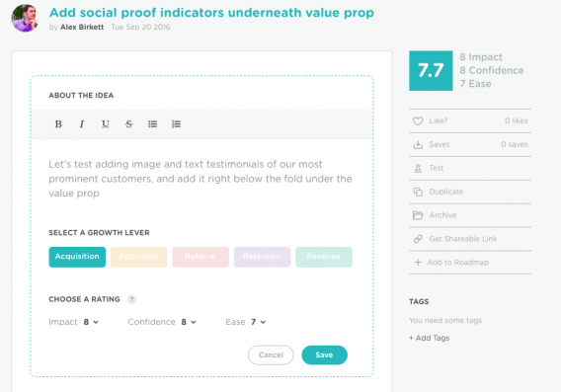The image size is (561, 392).
Task: Toggle italic text formatting
Action: [82, 124]
